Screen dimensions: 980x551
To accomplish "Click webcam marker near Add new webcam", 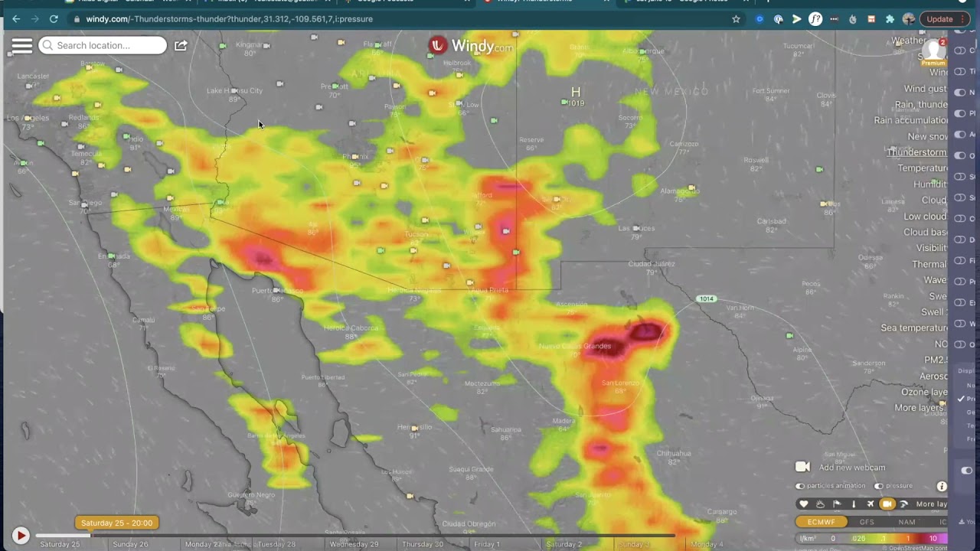I will tap(802, 467).
